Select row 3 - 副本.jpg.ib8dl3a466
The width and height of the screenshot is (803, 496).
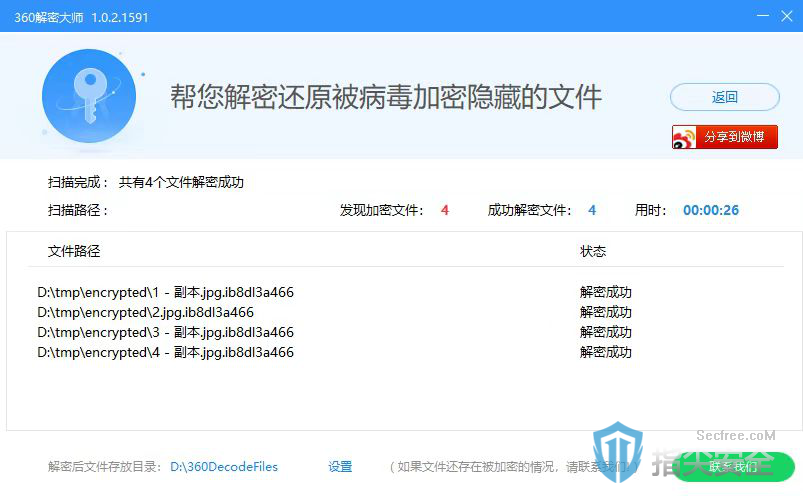point(165,332)
